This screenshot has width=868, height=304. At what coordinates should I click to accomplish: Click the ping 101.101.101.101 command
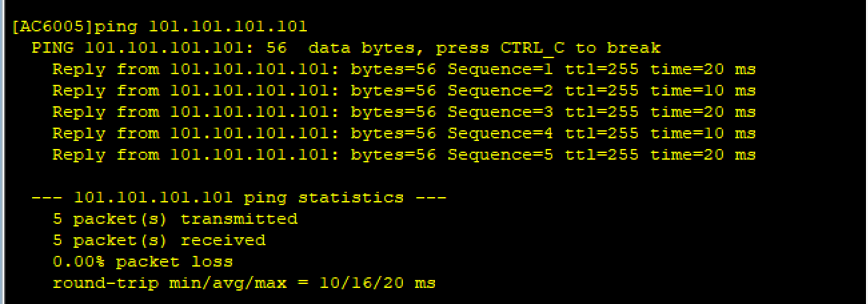click(x=201, y=27)
